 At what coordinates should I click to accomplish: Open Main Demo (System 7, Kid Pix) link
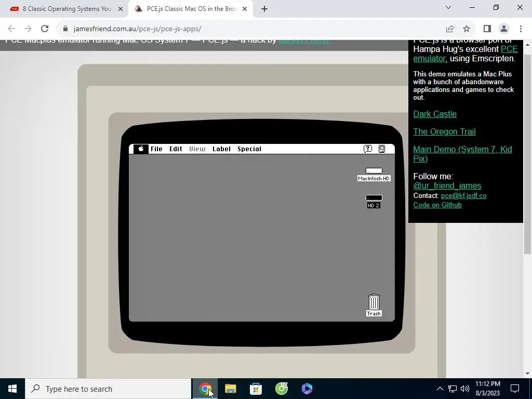point(462,154)
